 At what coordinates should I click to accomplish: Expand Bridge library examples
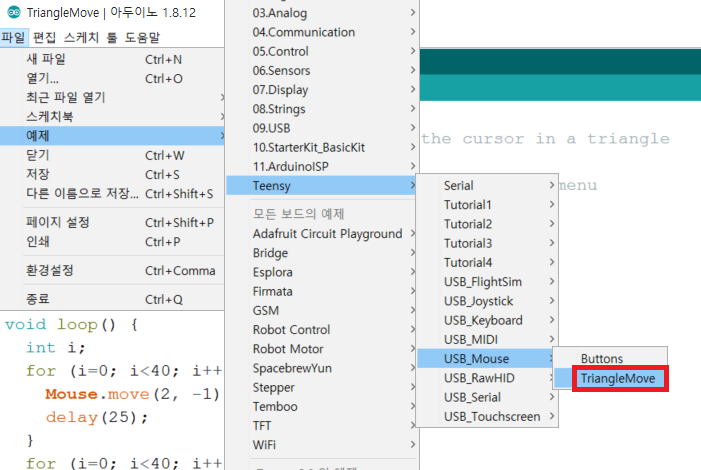point(323,253)
